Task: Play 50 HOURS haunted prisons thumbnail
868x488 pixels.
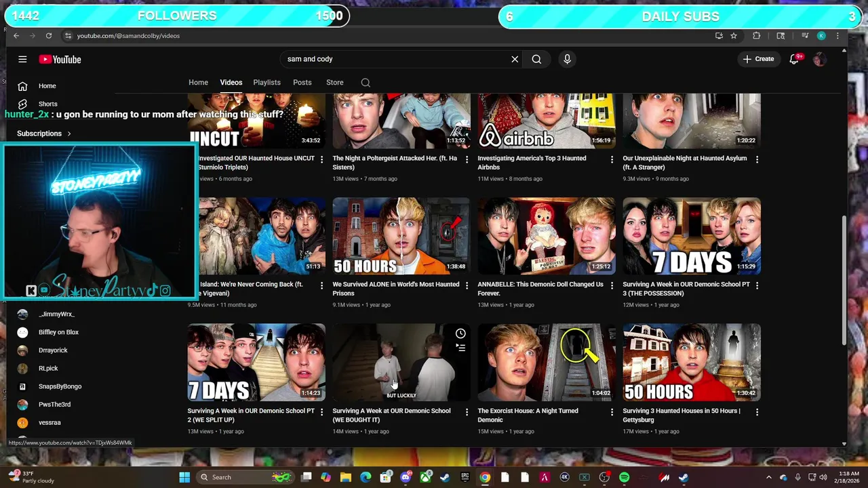Action: (x=401, y=236)
